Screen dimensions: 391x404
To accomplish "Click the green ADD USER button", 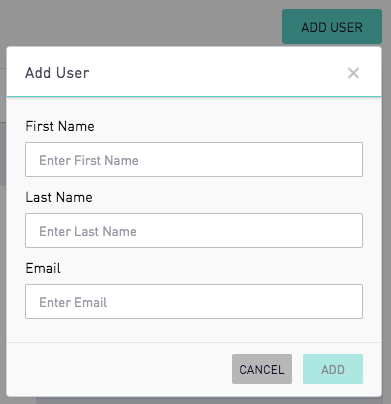I will (x=332, y=27).
